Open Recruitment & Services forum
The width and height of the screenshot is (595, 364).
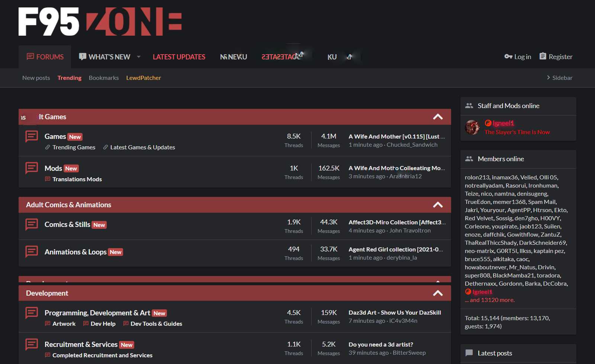81,344
